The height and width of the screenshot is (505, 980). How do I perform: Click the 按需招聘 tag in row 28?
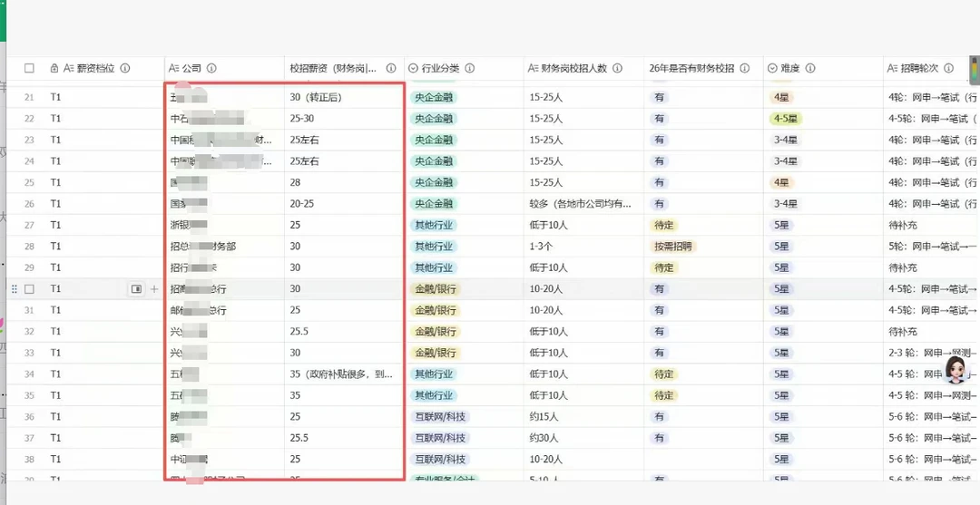[672, 246]
